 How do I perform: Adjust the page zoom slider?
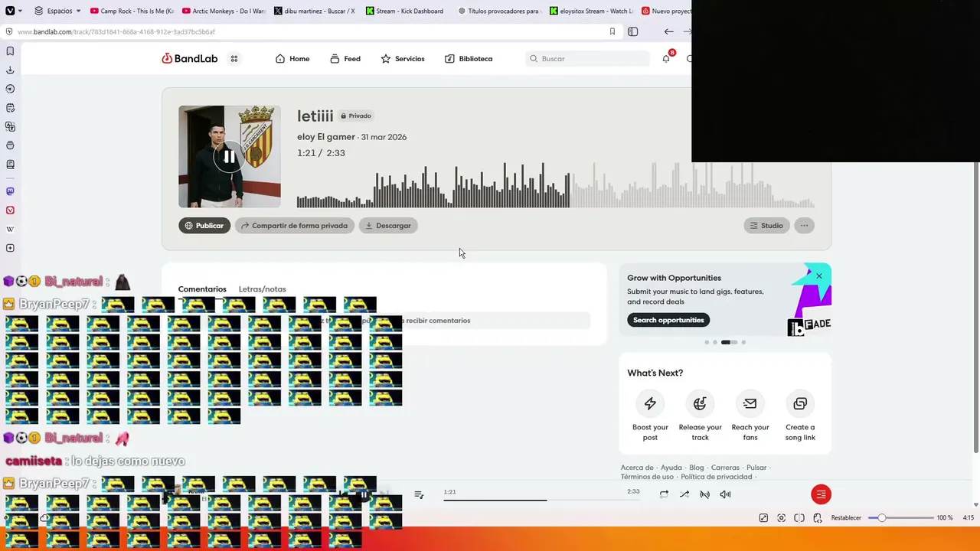(x=900, y=518)
